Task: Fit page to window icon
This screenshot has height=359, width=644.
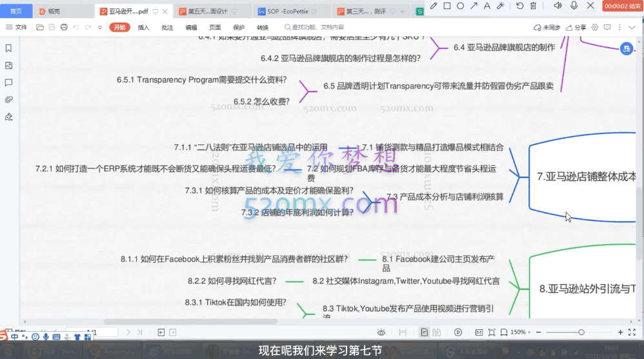Action: point(492,333)
